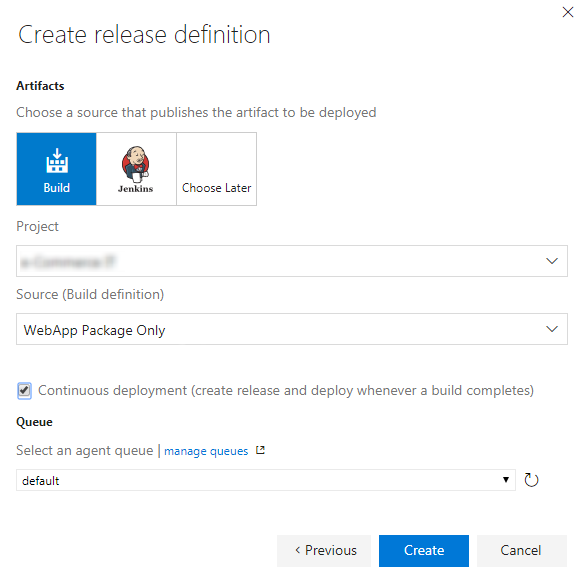Go back with the Previous button
The image size is (586, 587).
(324, 551)
